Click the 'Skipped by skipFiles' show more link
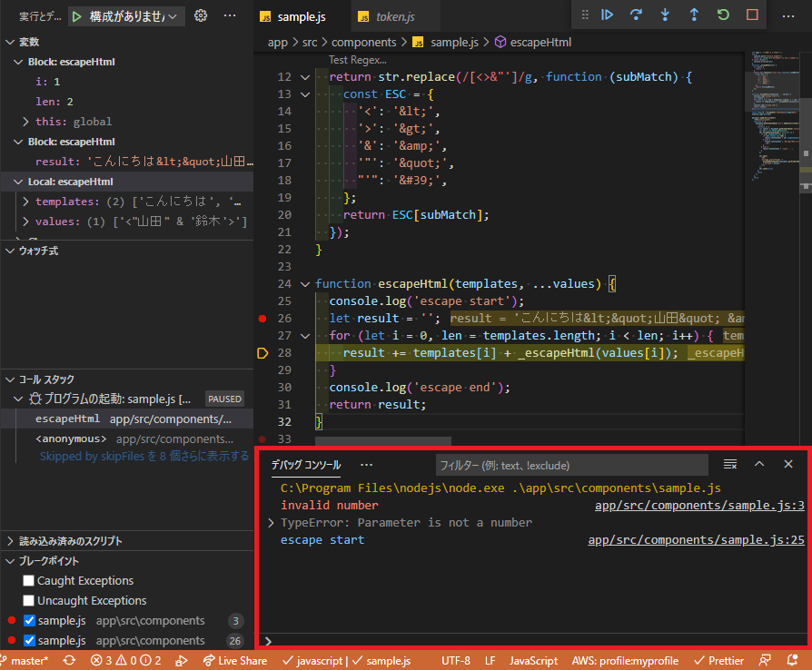 [x=144, y=456]
